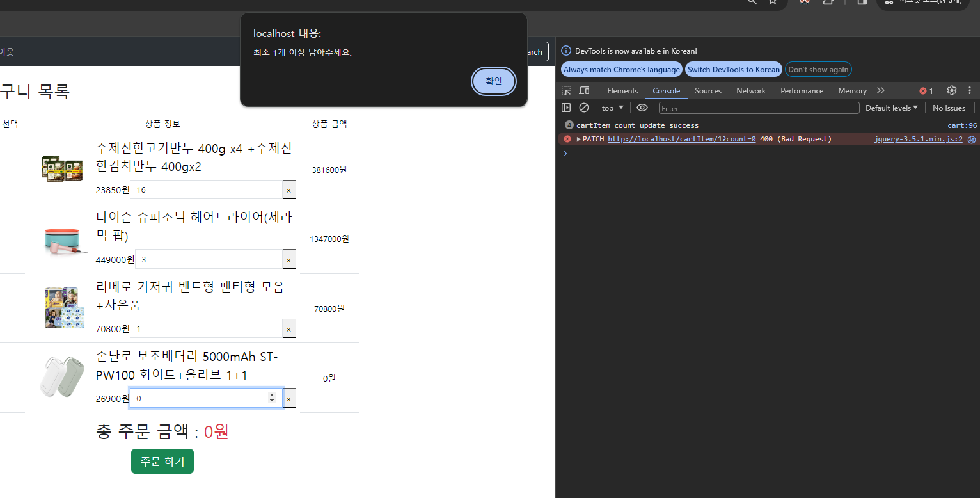
Task: Click the unit price 449000원
Action: click(x=115, y=260)
